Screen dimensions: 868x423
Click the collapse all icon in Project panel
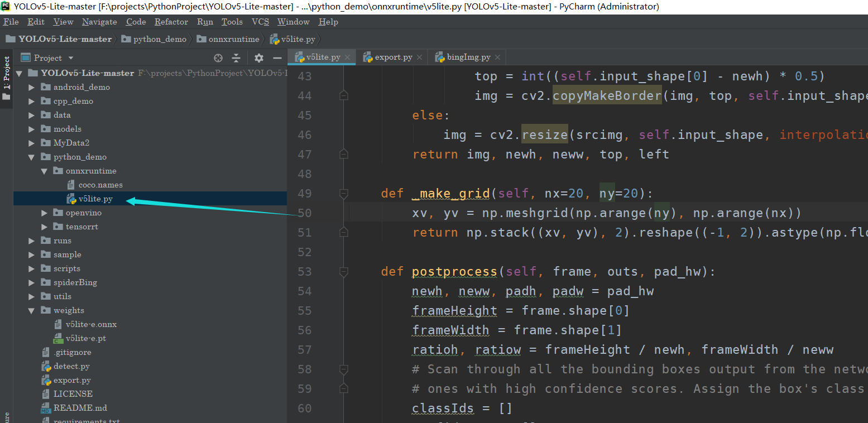(x=236, y=58)
